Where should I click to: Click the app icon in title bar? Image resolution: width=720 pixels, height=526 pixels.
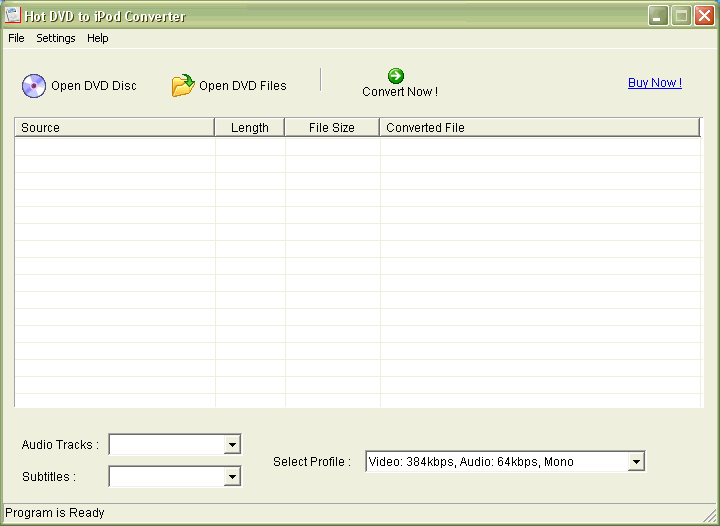[x=13, y=16]
